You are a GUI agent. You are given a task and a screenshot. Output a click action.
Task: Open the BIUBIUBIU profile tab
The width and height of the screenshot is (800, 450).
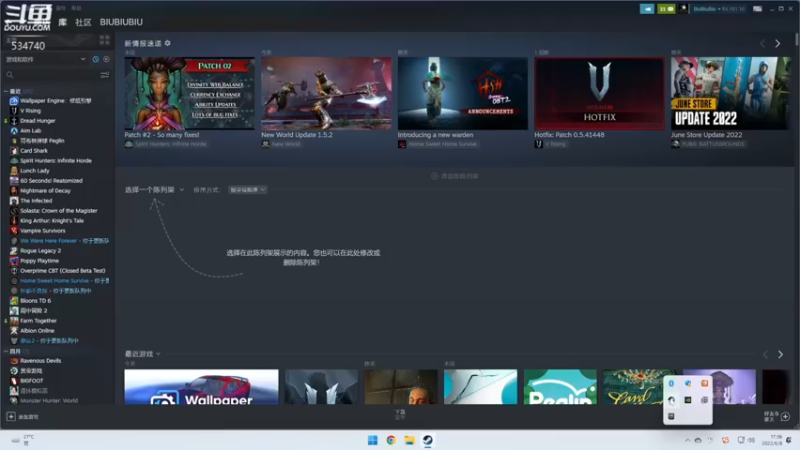click(121, 22)
